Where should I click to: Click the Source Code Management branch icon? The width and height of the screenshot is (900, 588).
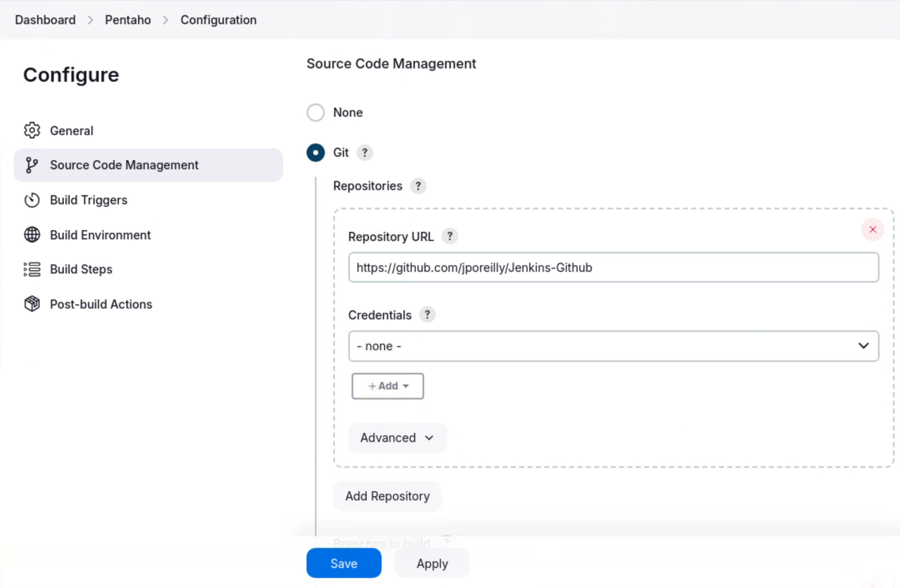pyautogui.click(x=32, y=165)
